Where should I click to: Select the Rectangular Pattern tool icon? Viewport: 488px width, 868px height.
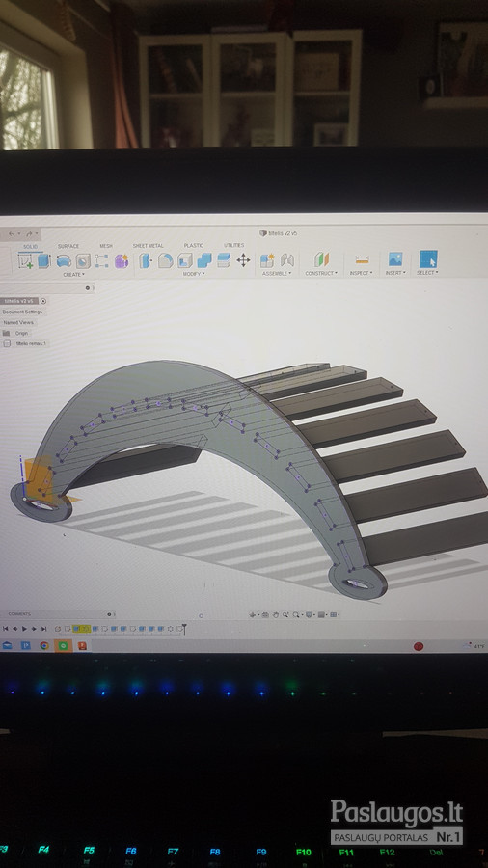tap(102, 260)
